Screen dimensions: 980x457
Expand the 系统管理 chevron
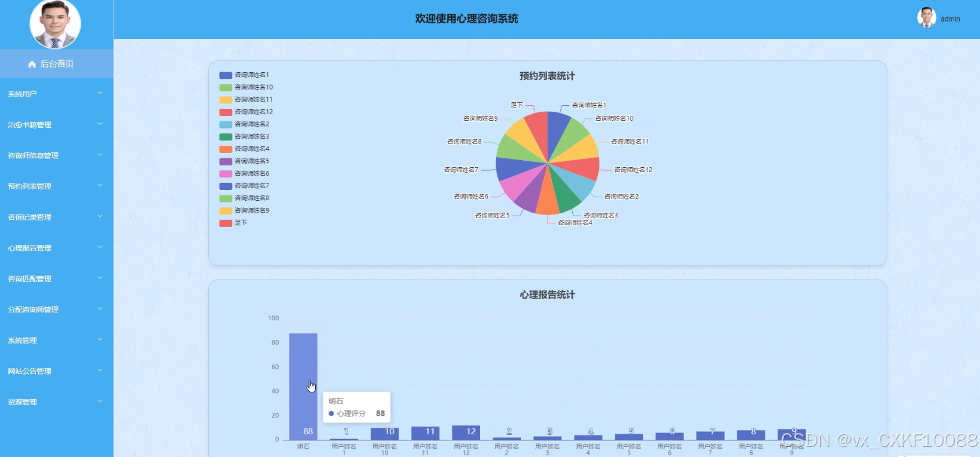click(100, 340)
